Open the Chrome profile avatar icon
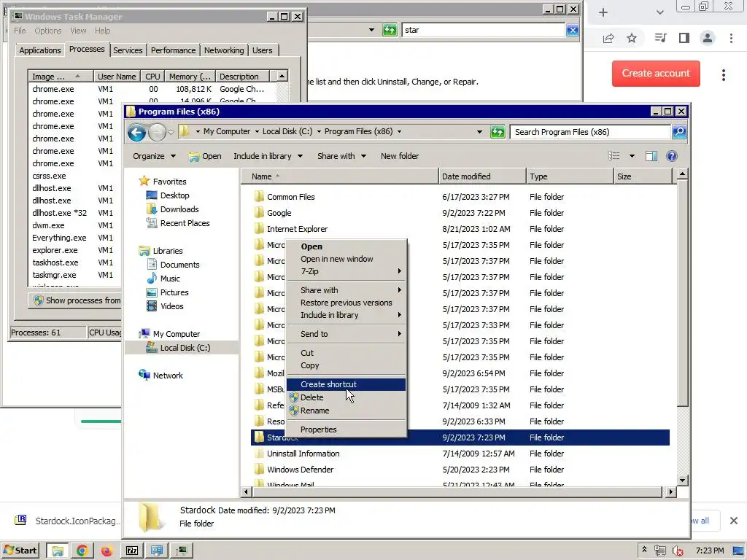The height and width of the screenshot is (560, 747). tap(708, 38)
